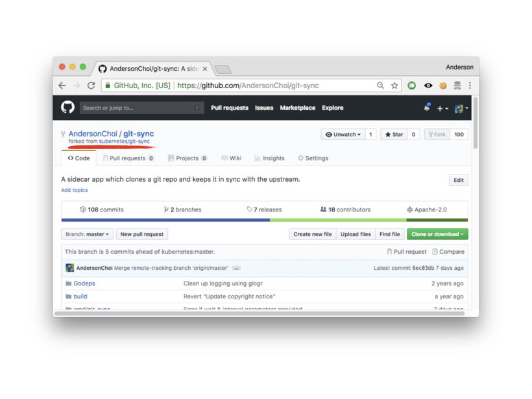Open notifications bell icon
Image resolution: width=532 pixels, height=399 pixels.
pos(426,108)
